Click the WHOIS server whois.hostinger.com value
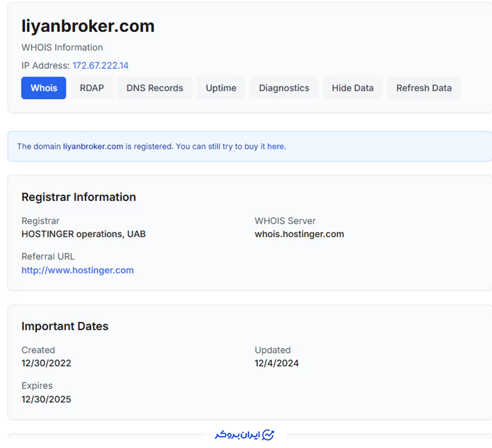The height and width of the screenshot is (448, 492). pos(299,234)
